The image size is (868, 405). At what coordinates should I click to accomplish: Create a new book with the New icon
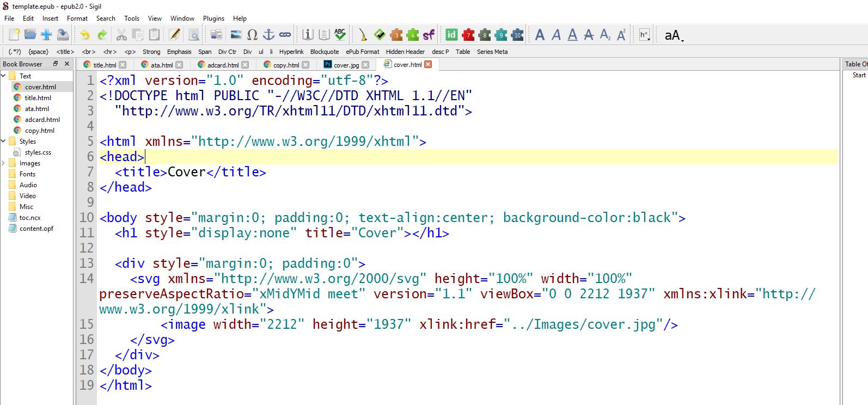coord(14,35)
